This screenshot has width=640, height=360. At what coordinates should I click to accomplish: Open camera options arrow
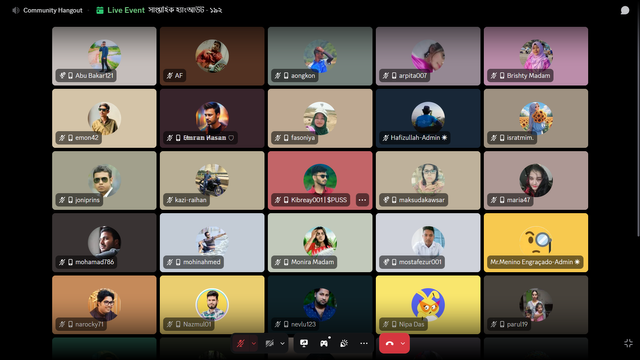point(282,344)
